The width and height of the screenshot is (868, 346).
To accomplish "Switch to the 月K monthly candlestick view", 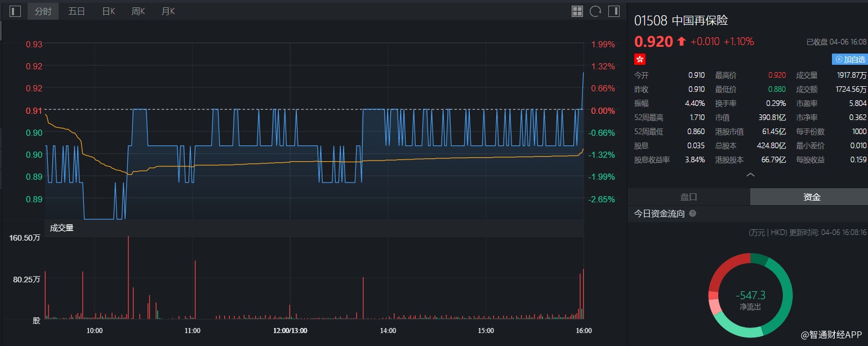I will click(168, 11).
